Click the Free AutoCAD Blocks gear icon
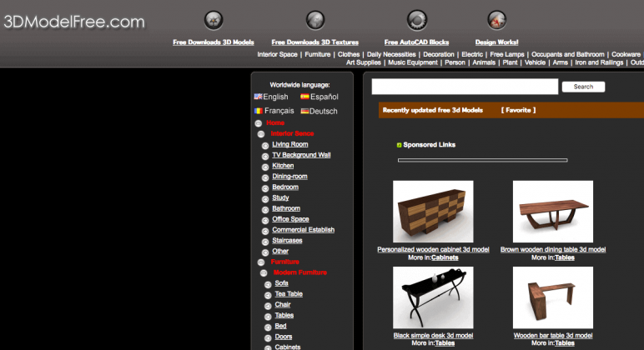Viewport: 644px width, 350px height. click(x=417, y=20)
